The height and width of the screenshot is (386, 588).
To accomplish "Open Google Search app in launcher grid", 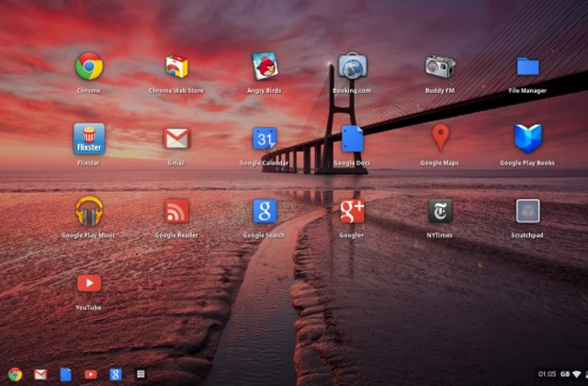I will [265, 210].
